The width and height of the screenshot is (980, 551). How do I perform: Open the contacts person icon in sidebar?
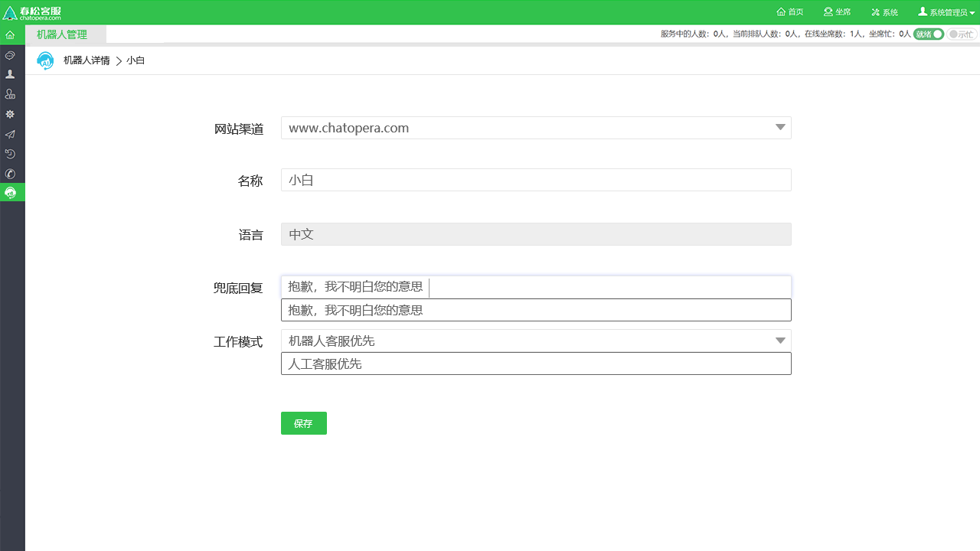[x=10, y=74]
